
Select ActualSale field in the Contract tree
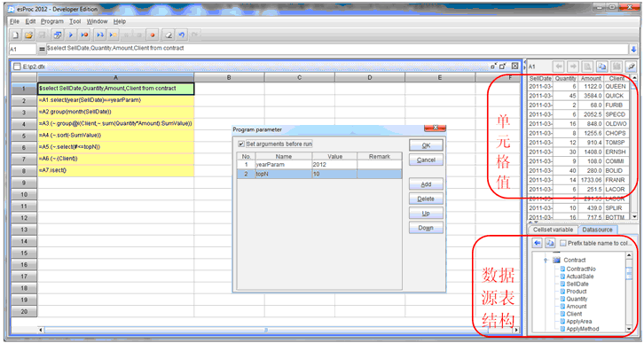(579, 277)
